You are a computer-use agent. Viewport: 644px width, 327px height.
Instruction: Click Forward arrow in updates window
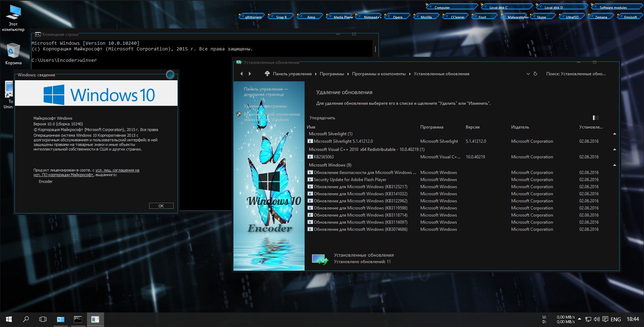pos(250,74)
